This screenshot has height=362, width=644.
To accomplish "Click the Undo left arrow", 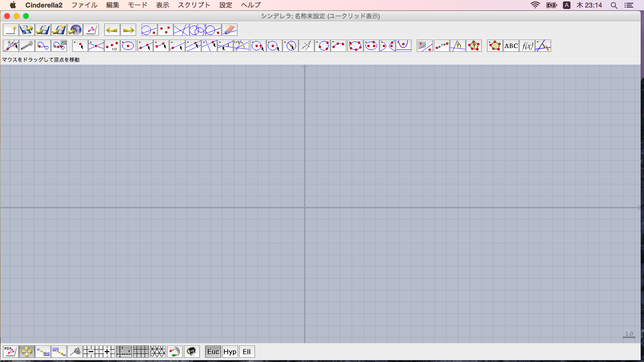I will click(112, 30).
